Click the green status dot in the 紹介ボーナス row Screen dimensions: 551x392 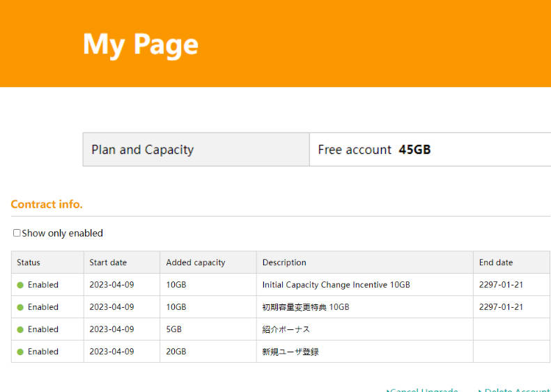click(20, 329)
